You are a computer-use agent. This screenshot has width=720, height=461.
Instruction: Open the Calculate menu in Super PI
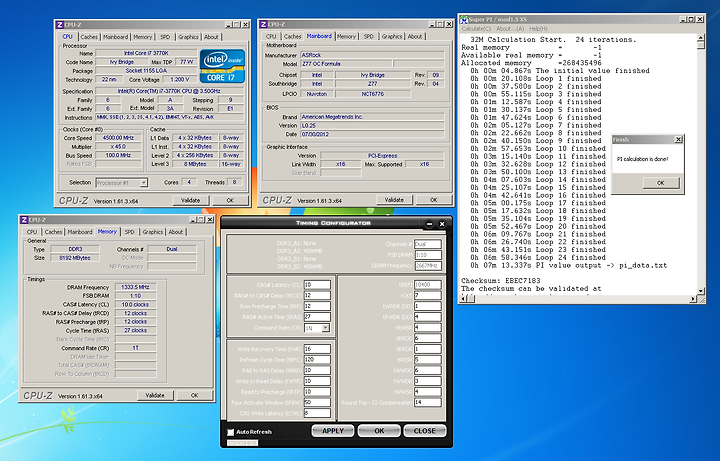click(476, 28)
